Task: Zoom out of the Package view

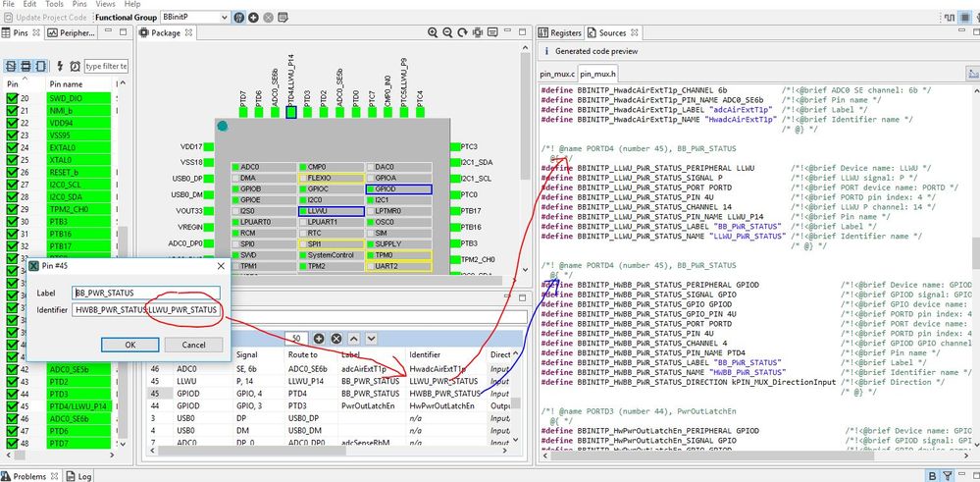Action: pyautogui.click(x=447, y=32)
